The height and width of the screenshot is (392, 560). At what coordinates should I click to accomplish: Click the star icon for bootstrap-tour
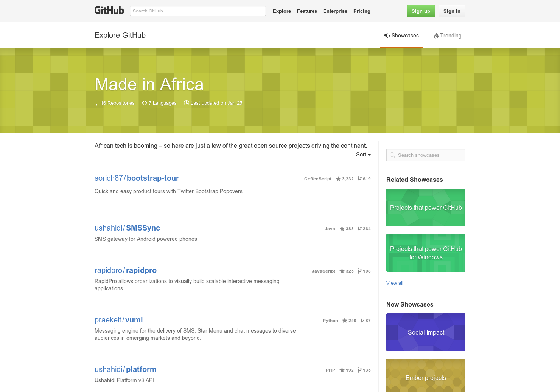tap(338, 179)
